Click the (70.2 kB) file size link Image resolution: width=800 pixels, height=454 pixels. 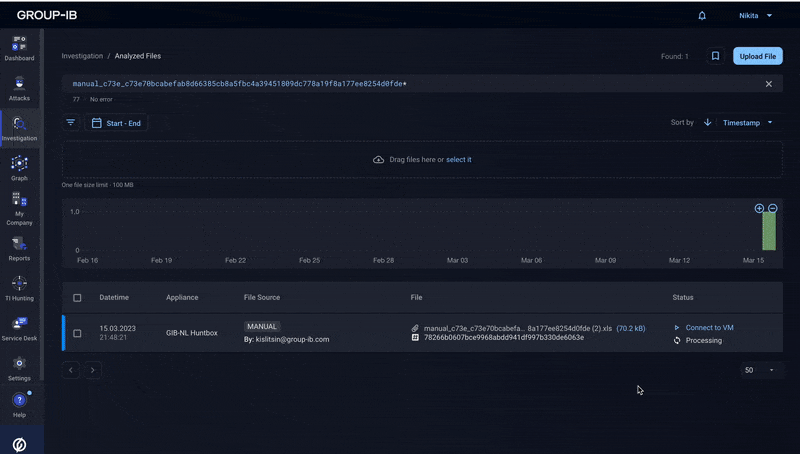(x=631, y=329)
